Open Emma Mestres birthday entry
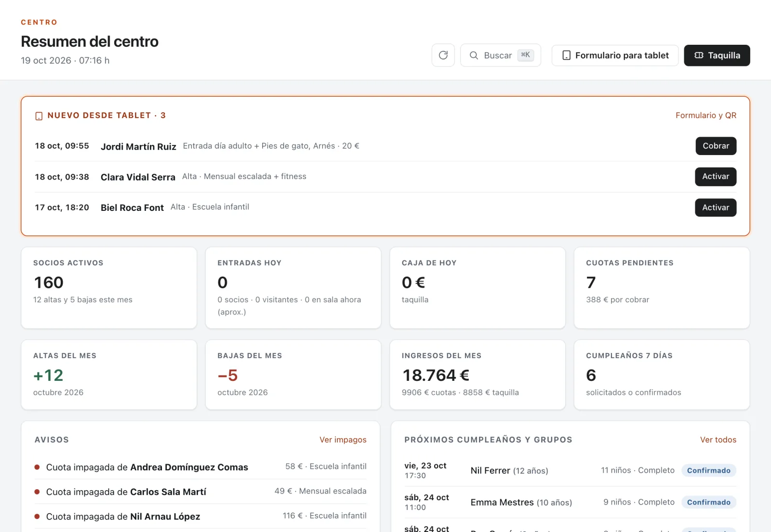 coord(570,502)
